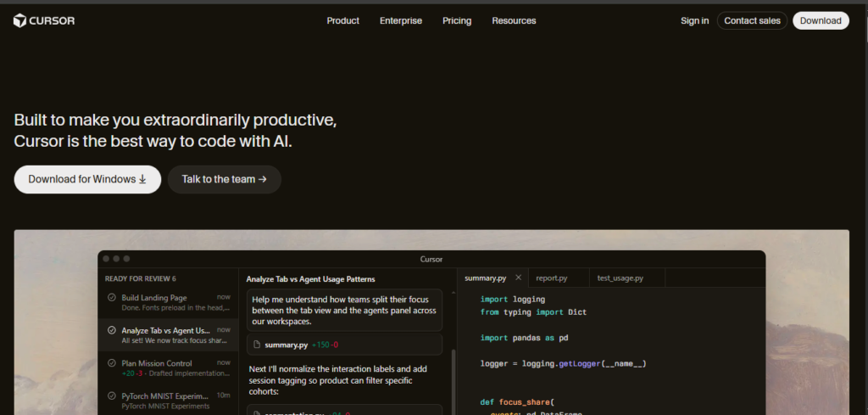Click the check circle icon beside Analyze Tab vs Agent Us...

click(111, 330)
